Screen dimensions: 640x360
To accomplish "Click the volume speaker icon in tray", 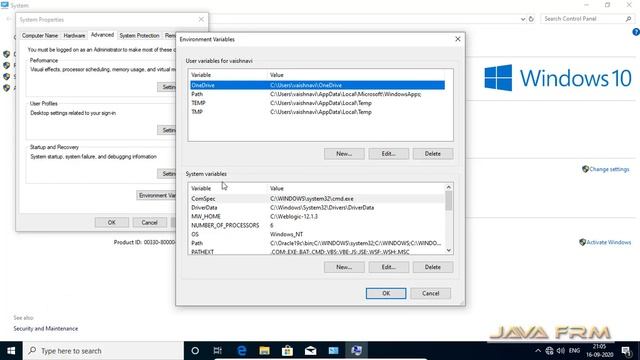I will (561, 351).
